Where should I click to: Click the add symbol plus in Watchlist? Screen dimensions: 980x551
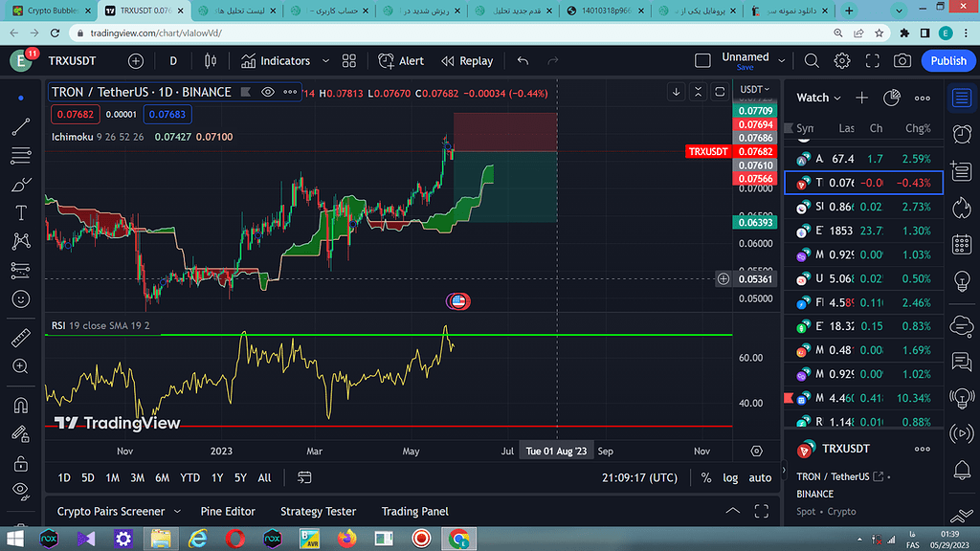[x=861, y=98]
